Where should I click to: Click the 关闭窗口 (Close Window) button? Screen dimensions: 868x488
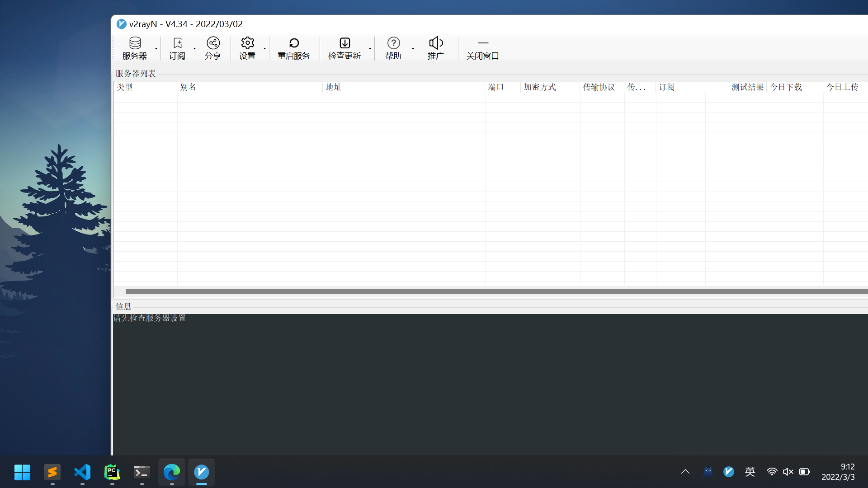pos(482,48)
